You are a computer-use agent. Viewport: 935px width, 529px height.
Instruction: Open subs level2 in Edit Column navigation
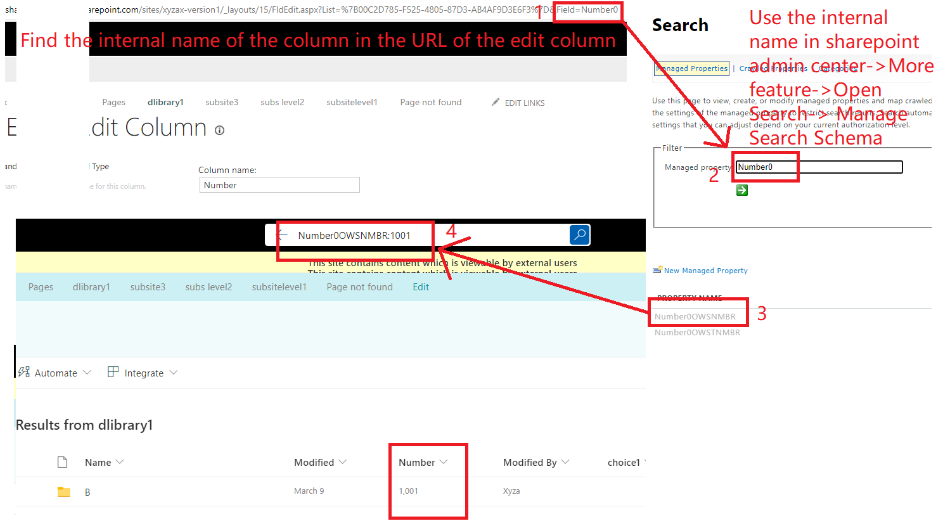282,103
